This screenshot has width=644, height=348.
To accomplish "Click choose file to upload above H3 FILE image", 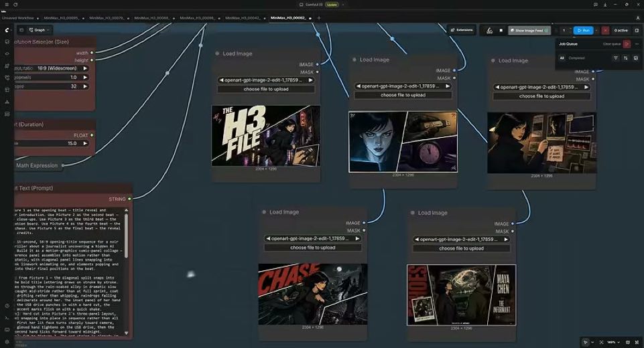I will pyautogui.click(x=266, y=89).
